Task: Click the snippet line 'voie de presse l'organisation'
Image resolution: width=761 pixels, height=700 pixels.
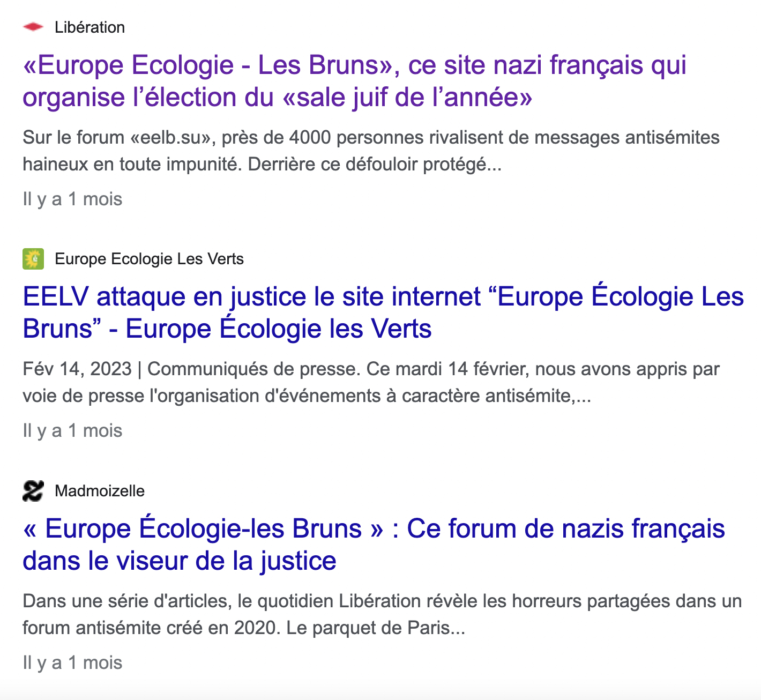Action: click(x=307, y=396)
